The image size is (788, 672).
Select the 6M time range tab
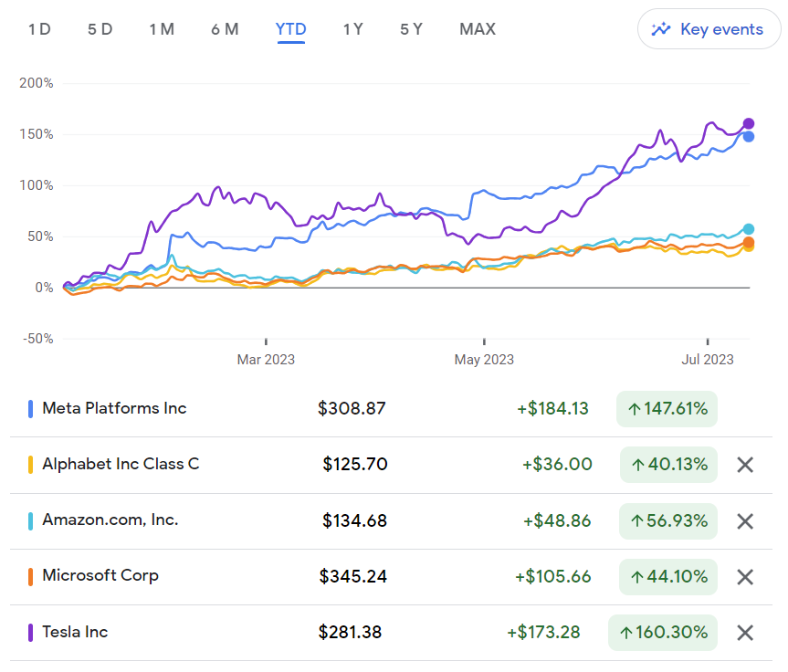pyautogui.click(x=225, y=29)
